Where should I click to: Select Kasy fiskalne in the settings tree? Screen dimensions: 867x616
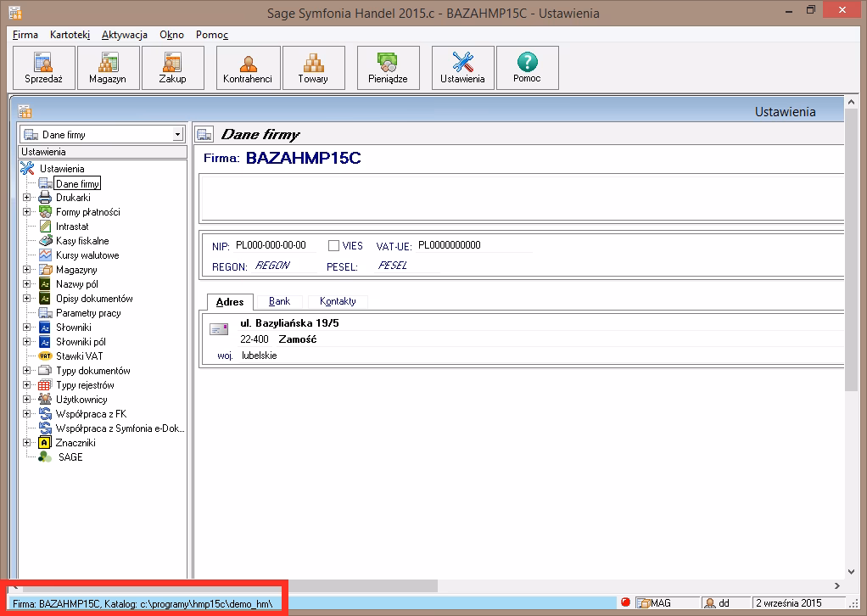82,241
